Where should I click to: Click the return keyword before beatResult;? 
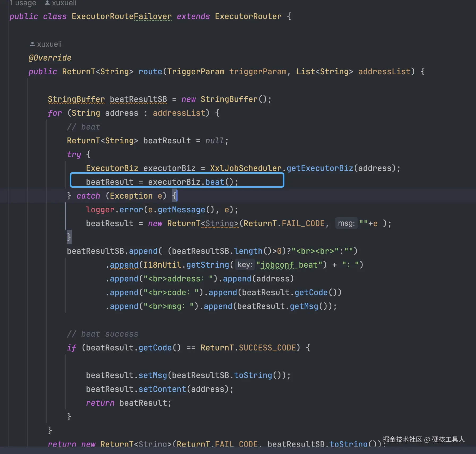[100, 403]
